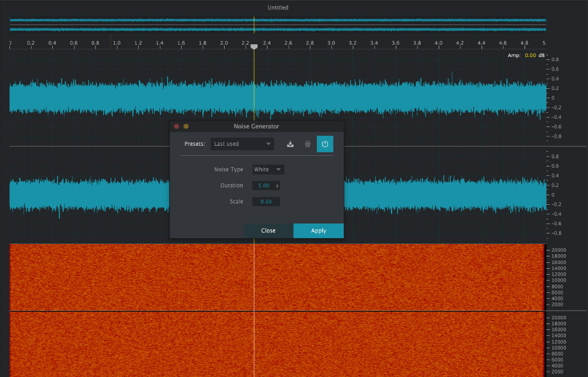Click the Amp 0.00 dB value
The width and height of the screenshot is (588, 377).
tap(530, 55)
